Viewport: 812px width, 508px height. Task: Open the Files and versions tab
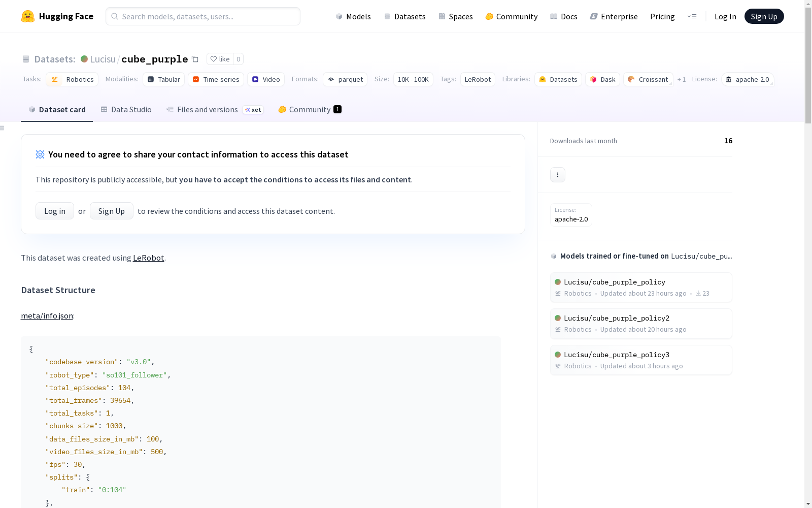tap(215, 109)
